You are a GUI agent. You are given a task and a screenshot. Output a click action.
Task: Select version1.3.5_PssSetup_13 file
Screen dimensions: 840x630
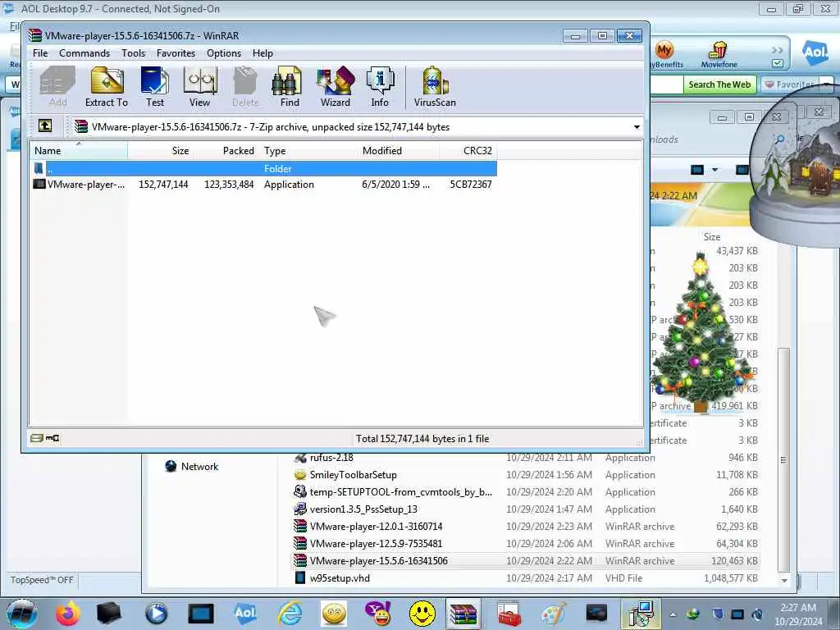355,509
